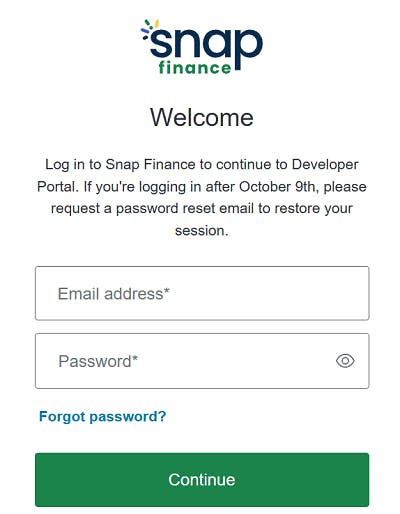Click the "Email address*" placeholder label
Screen dimensions: 400x514
click(x=114, y=294)
